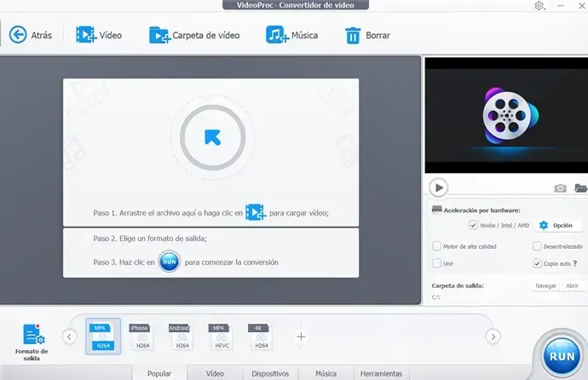The width and height of the screenshot is (588, 380).
Task: Click the hardware Opción button
Action: click(558, 225)
